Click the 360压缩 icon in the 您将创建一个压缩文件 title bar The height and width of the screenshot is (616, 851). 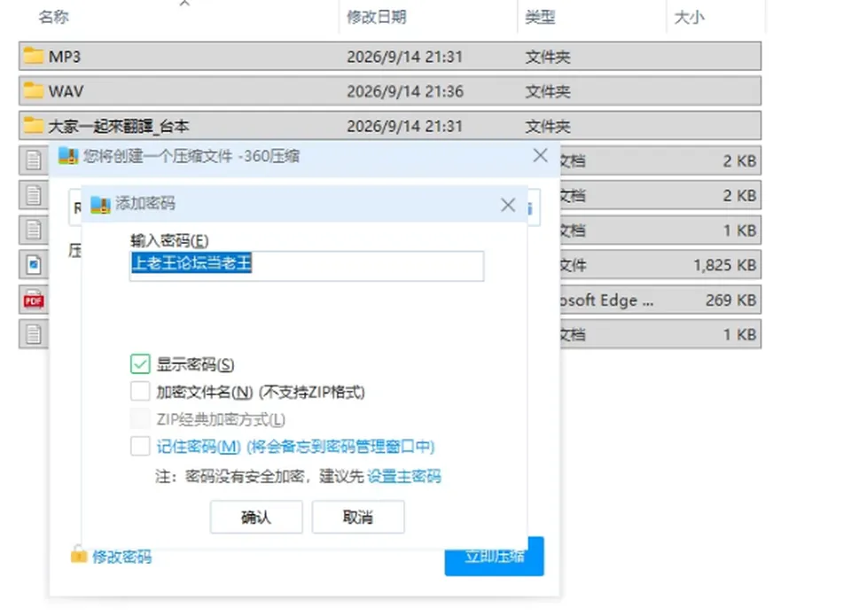68,156
